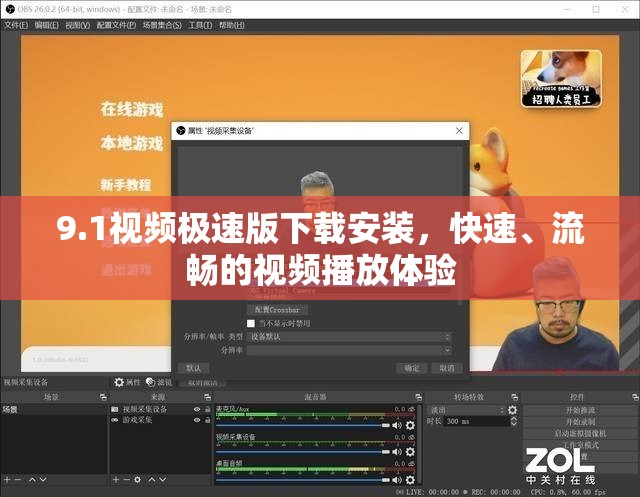Open 视频采集设备 mixer settings gear
The image size is (640, 497).
410,452
